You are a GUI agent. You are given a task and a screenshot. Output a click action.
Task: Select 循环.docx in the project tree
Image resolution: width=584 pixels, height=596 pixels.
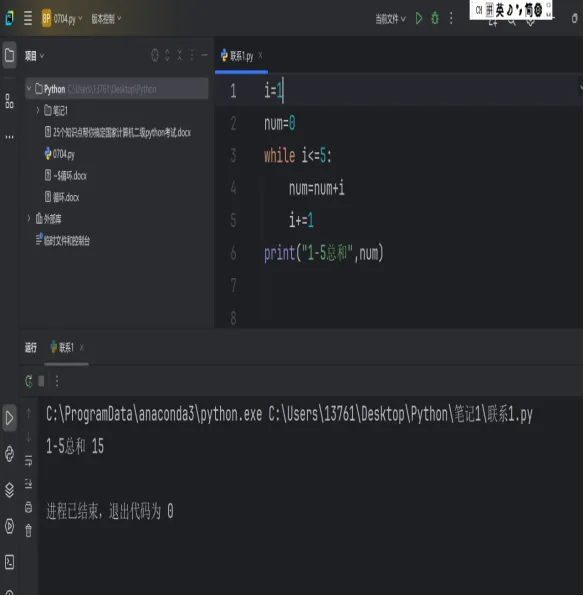tap(62, 197)
